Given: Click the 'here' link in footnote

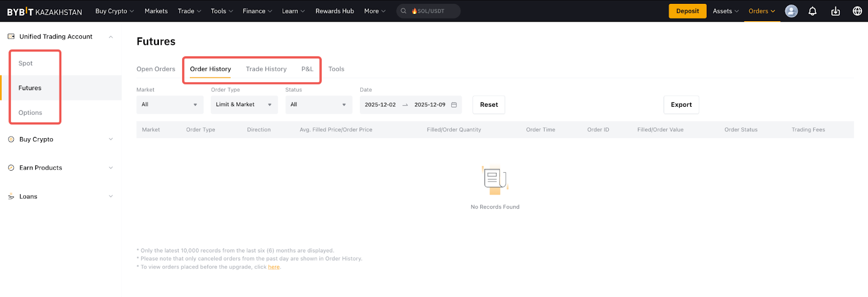Looking at the screenshot, I should tap(274, 267).
